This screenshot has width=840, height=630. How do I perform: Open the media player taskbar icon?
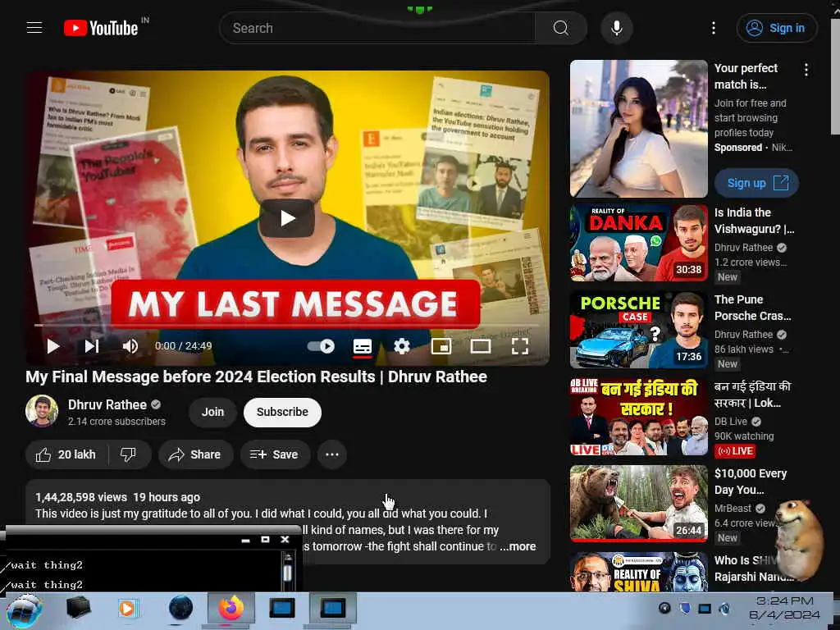click(127, 609)
